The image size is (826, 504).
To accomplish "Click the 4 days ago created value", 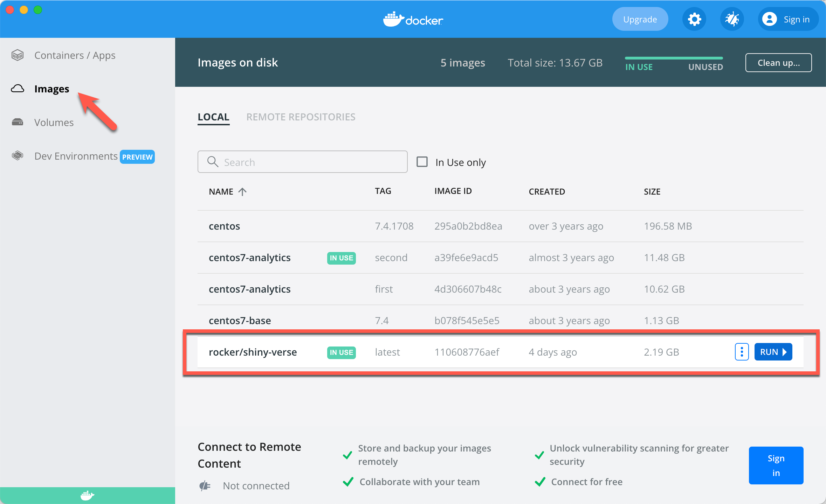I will click(x=553, y=352).
